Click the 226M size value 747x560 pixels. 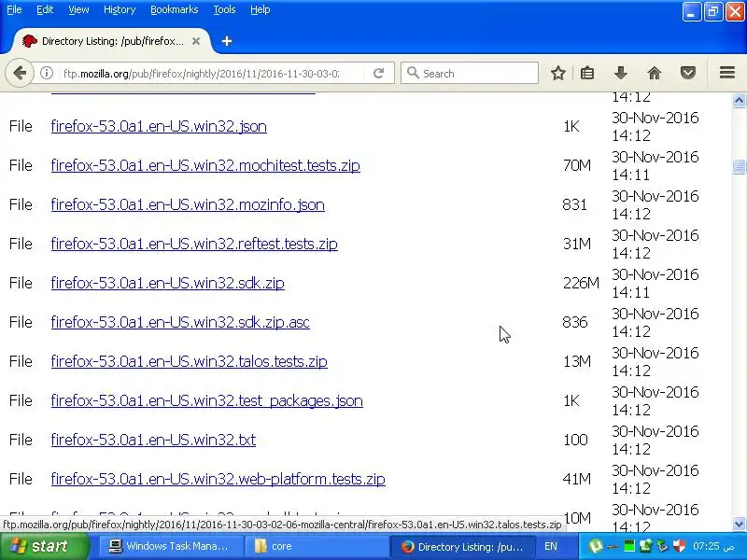pos(581,283)
